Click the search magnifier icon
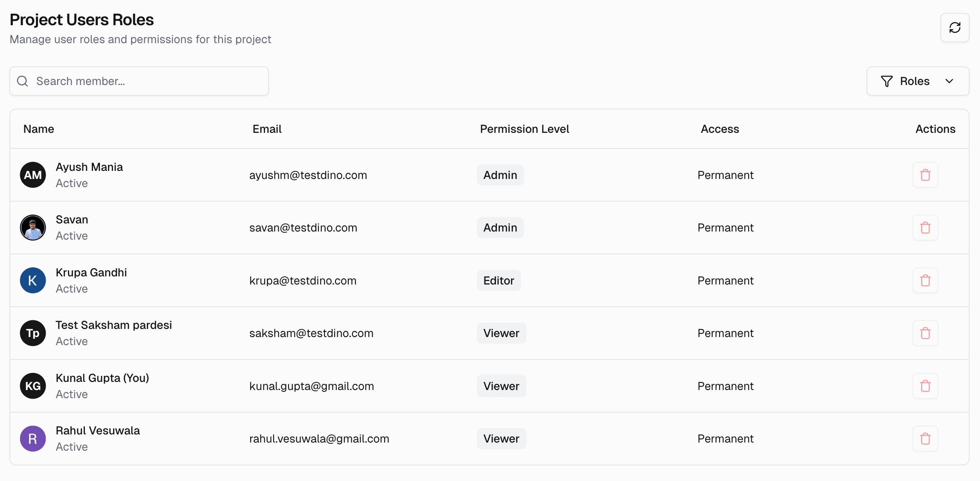 coord(22,81)
